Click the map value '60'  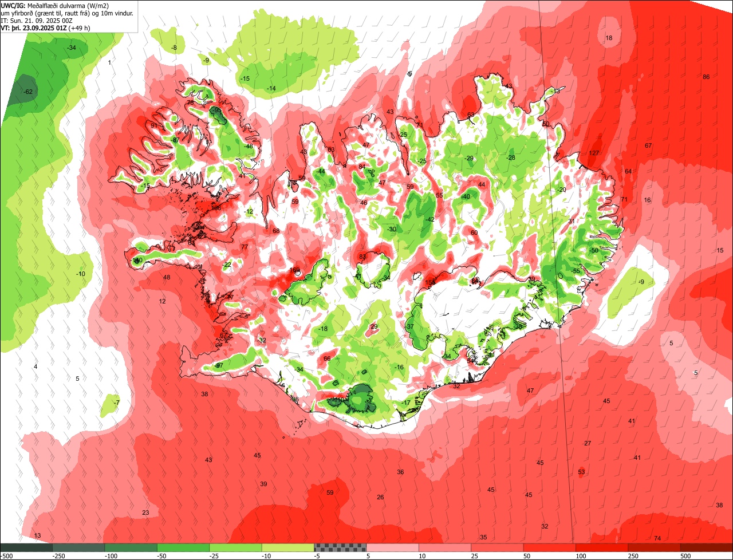pos(474,232)
